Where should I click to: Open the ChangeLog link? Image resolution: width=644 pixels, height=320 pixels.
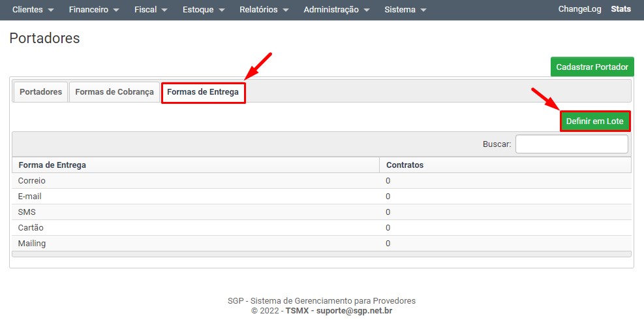pyautogui.click(x=579, y=10)
